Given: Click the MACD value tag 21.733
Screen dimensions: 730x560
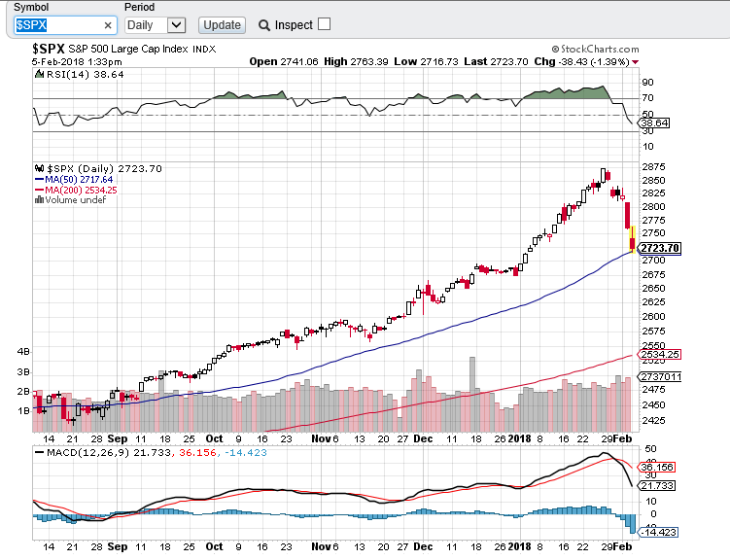Looking at the screenshot, I should tap(657, 485).
